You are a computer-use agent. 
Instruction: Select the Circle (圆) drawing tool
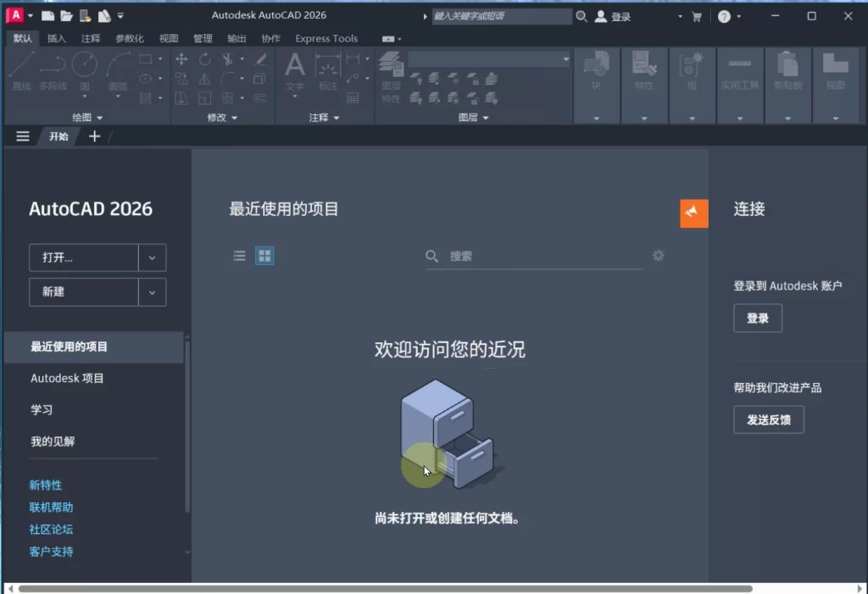(84, 67)
